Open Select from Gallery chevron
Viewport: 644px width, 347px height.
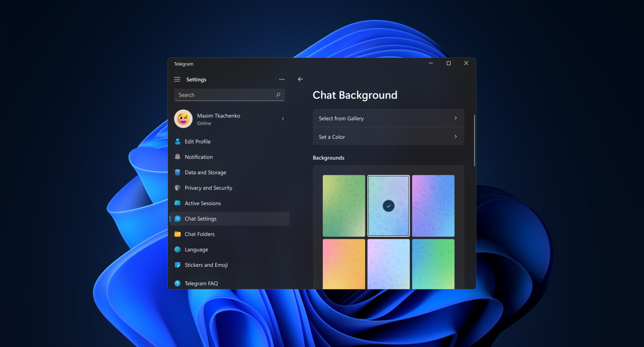pos(455,118)
